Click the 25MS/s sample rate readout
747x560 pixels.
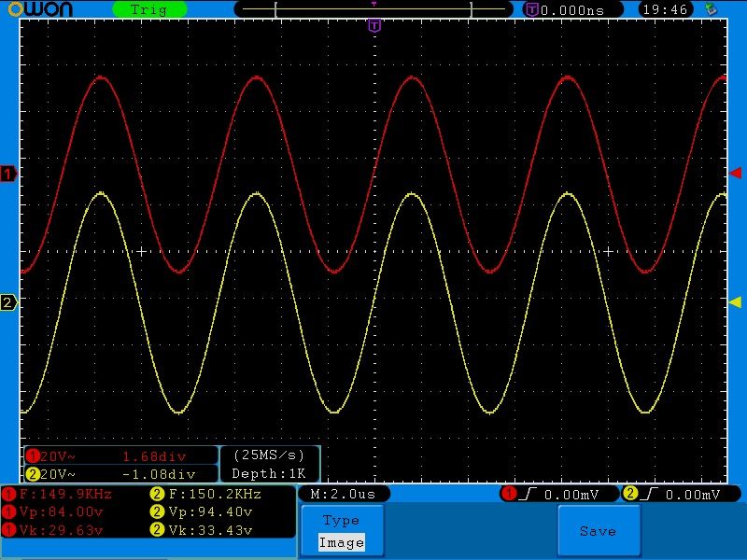point(269,455)
